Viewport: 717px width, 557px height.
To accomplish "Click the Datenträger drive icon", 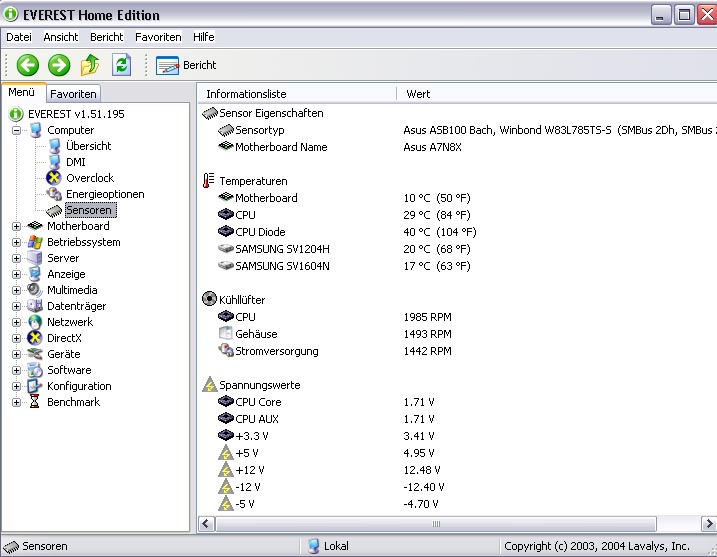I will click(x=35, y=306).
